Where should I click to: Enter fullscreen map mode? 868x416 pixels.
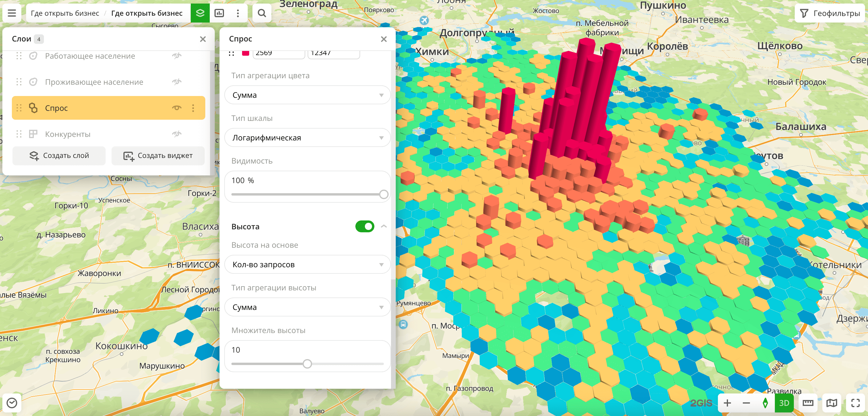(855, 403)
